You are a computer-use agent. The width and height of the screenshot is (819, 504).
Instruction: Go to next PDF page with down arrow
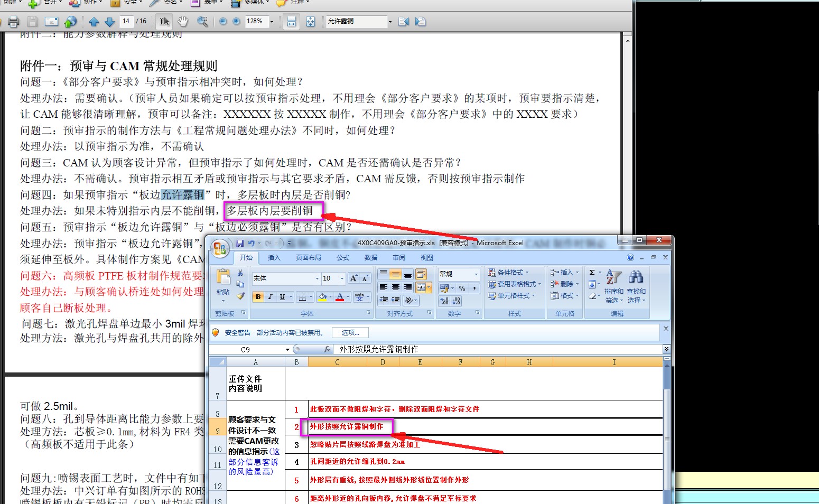click(x=109, y=22)
